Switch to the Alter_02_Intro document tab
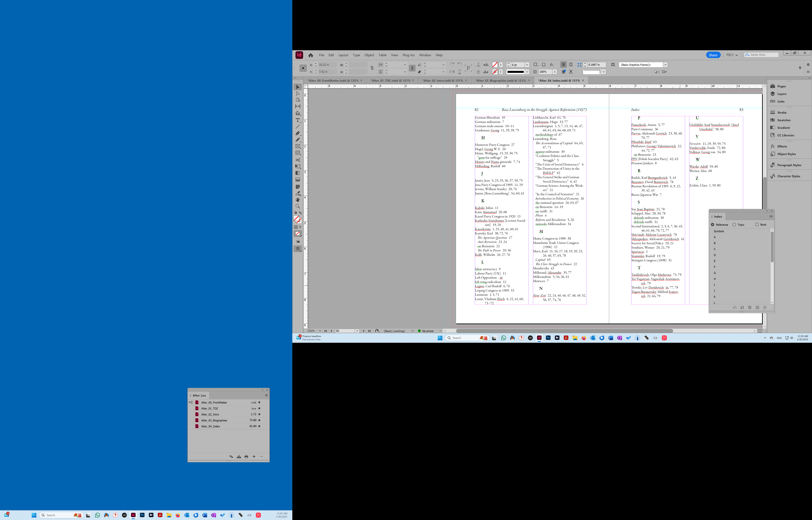The image size is (812, 520). (x=443, y=80)
